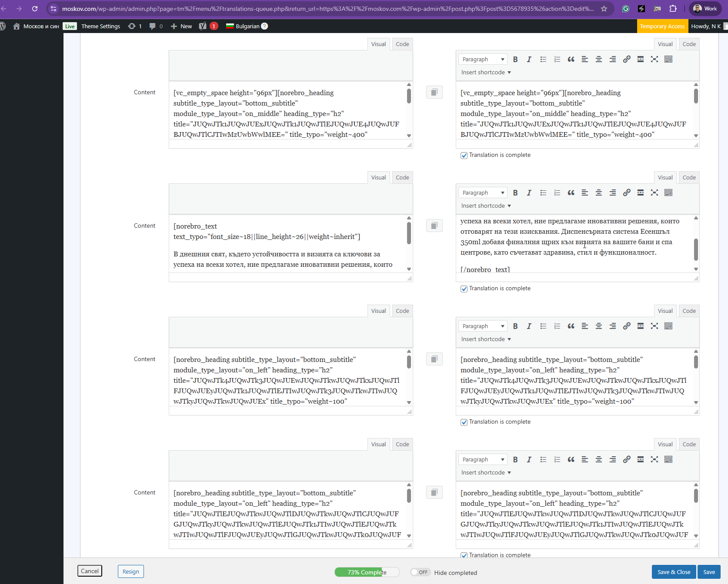Uncheck Translation is complete for third field
Image resolution: width=728 pixels, height=584 pixels.
[x=464, y=422]
